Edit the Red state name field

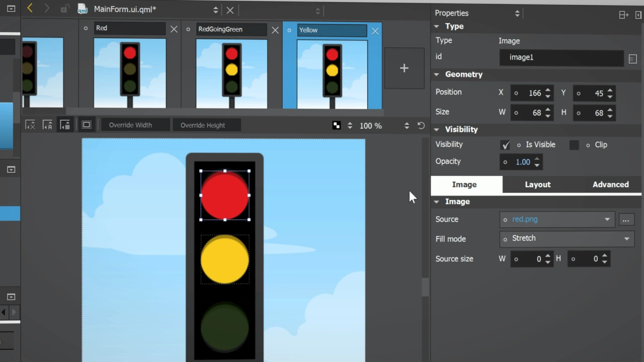click(x=129, y=28)
